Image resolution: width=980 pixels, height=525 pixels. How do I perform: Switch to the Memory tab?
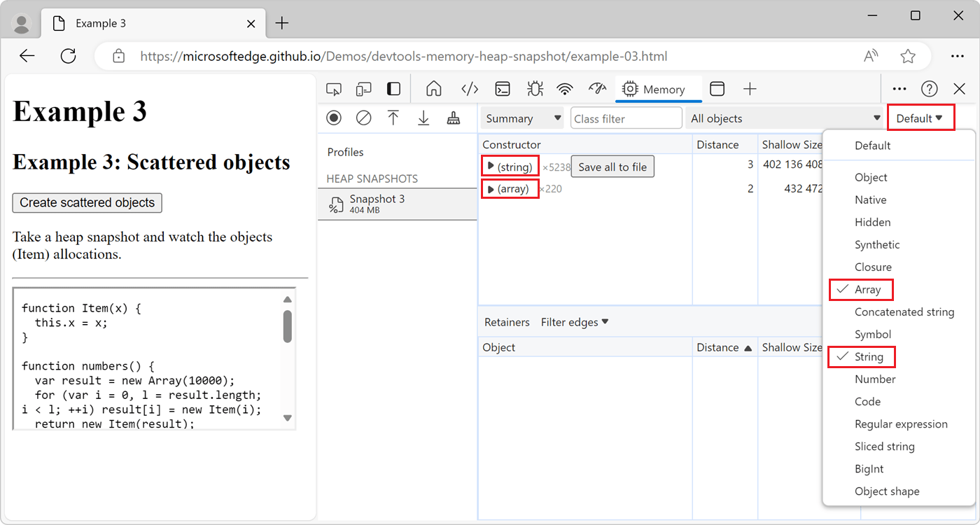[658, 89]
